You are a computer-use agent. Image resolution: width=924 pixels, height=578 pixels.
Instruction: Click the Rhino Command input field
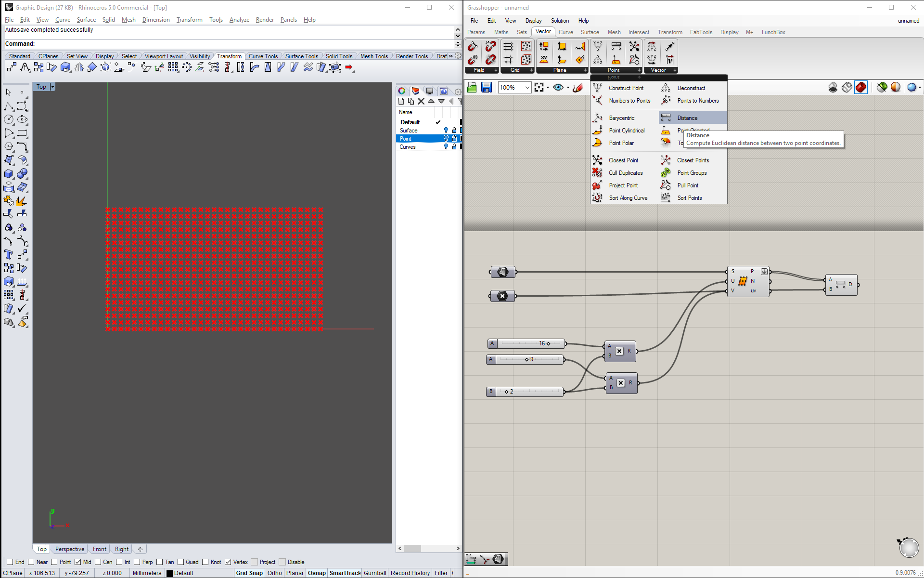pyautogui.click(x=229, y=44)
